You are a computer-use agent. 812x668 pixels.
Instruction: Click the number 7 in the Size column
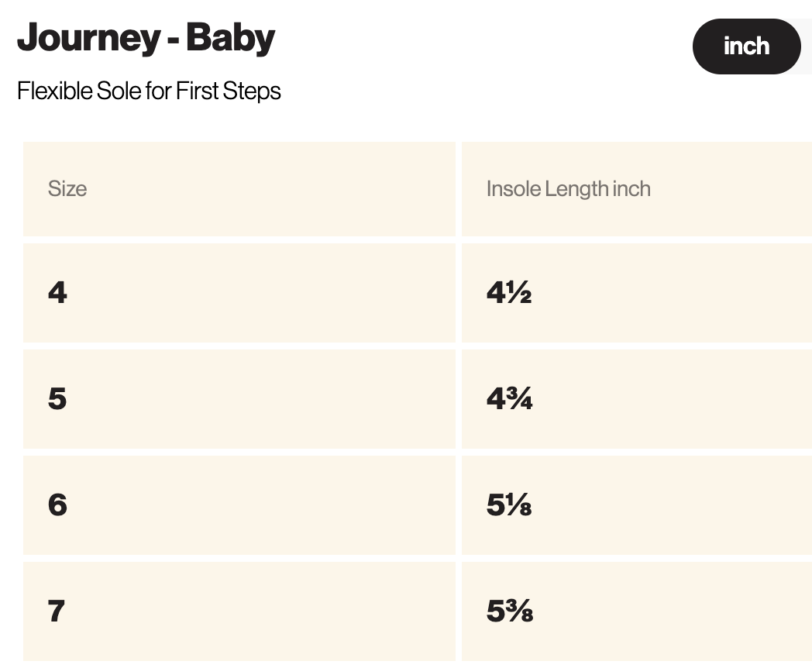pyautogui.click(x=57, y=611)
